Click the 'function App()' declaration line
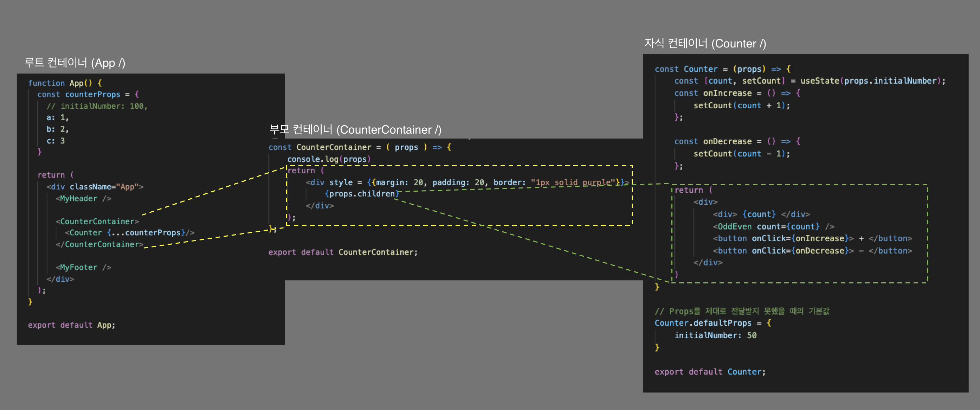Image resolution: width=980 pixels, height=410 pixels. coord(65,83)
